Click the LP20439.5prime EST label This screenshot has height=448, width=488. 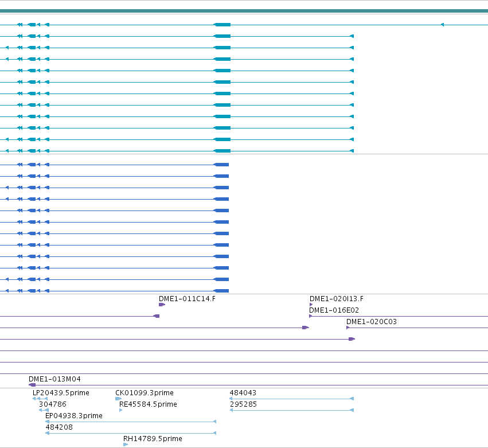[61, 393]
